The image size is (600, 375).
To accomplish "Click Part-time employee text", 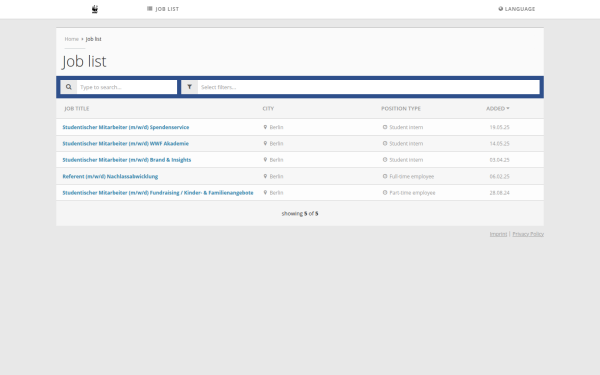I will pos(412,193).
